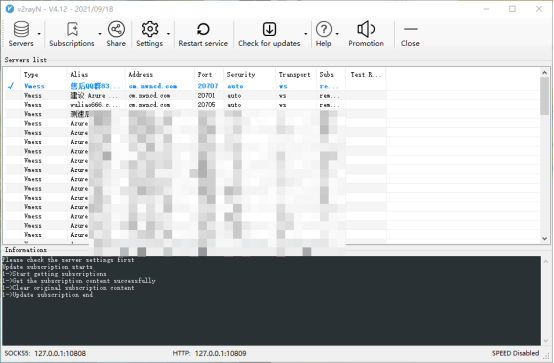Click the Restart service icon

pyautogui.click(x=203, y=29)
